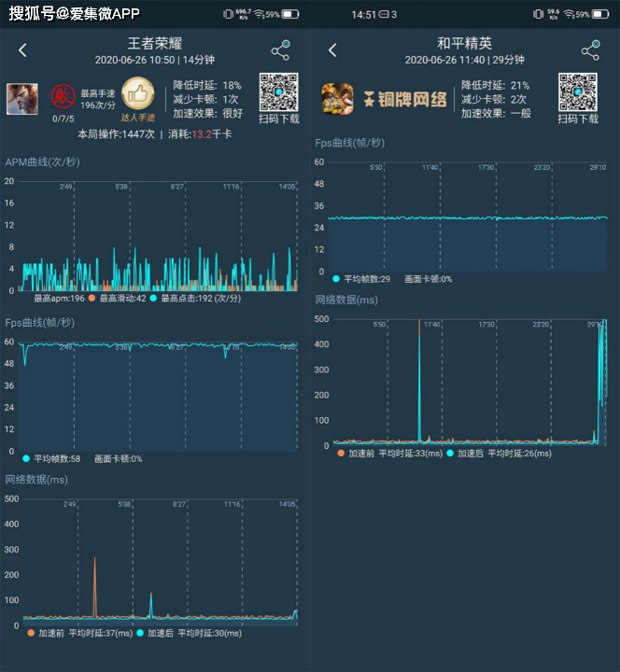Tap 消耗:13.2千卡 text

click(200, 134)
